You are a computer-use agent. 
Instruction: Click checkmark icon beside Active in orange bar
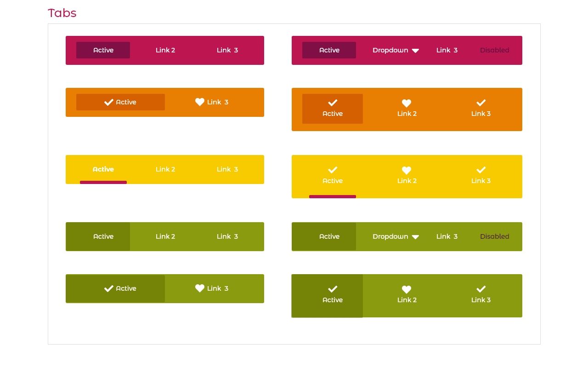109,102
